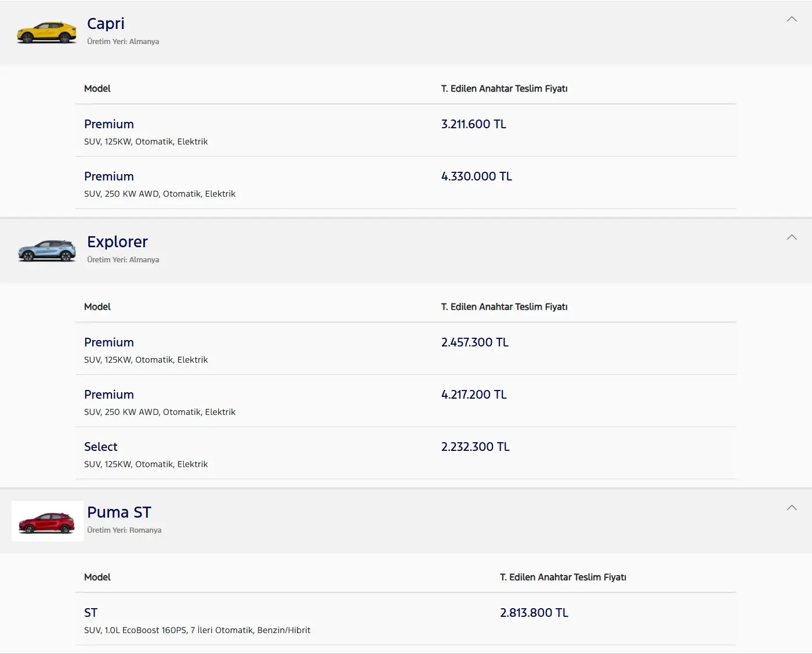812x654 pixels.
Task: Select Premium name in the 2.457.300 TL row
Action: click(109, 342)
